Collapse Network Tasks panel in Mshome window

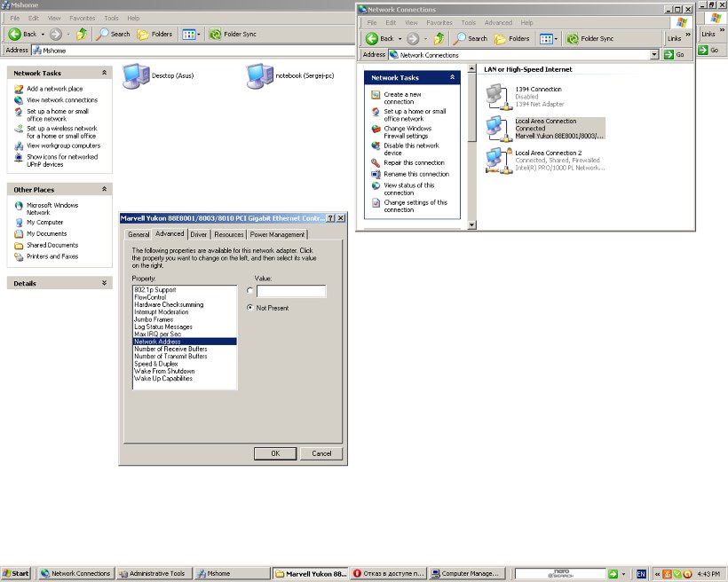click(x=105, y=73)
